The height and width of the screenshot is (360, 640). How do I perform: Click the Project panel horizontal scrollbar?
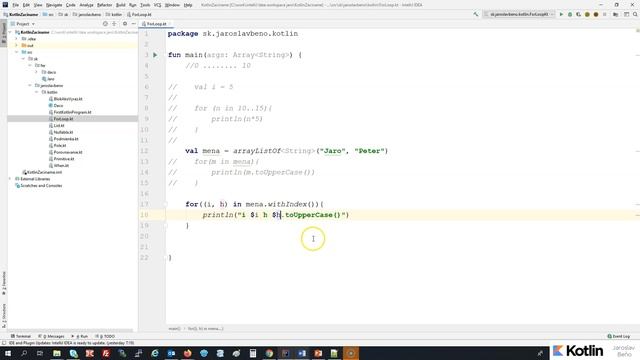[x=70, y=330]
